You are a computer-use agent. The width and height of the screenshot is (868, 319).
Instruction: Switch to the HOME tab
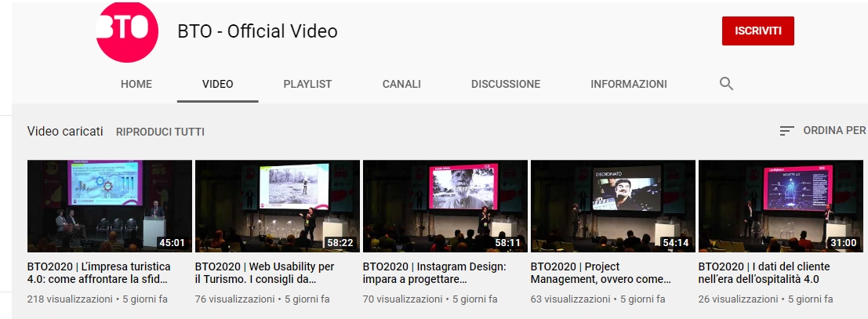click(136, 84)
